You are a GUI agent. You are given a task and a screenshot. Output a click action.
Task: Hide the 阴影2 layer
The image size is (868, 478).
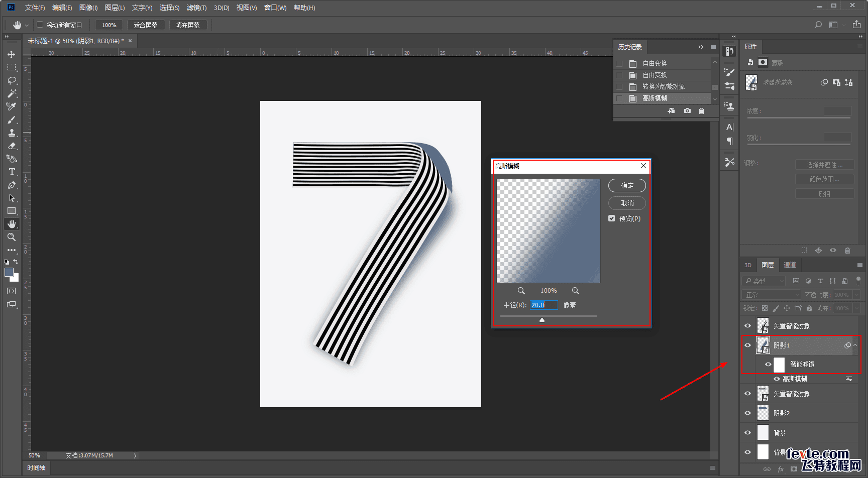tap(747, 413)
